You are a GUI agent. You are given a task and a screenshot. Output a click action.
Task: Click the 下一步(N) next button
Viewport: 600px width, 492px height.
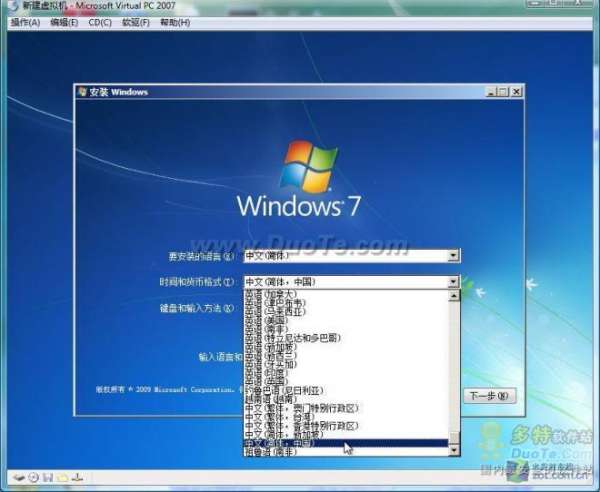[x=489, y=396]
